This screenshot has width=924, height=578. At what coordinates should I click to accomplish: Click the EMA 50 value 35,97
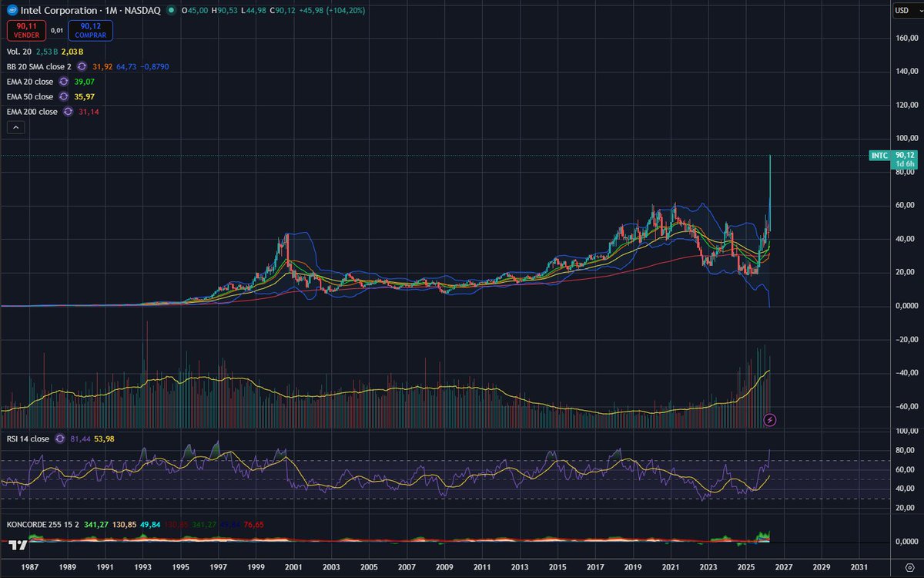tap(83, 97)
